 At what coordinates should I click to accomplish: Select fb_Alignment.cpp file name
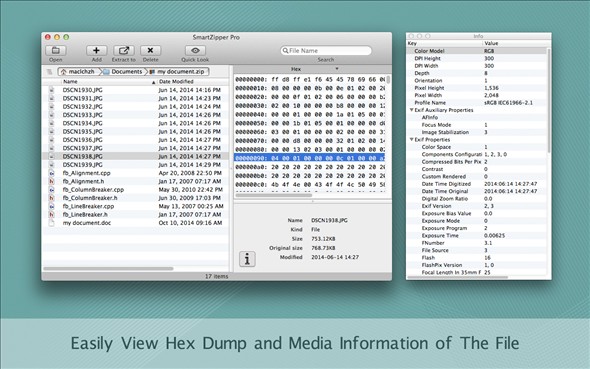point(86,173)
